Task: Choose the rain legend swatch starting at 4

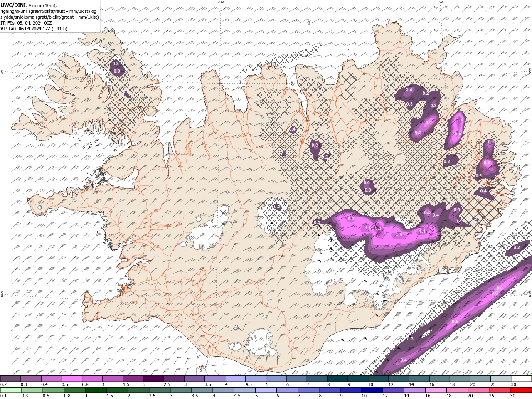Action: [x=223, y=390]
